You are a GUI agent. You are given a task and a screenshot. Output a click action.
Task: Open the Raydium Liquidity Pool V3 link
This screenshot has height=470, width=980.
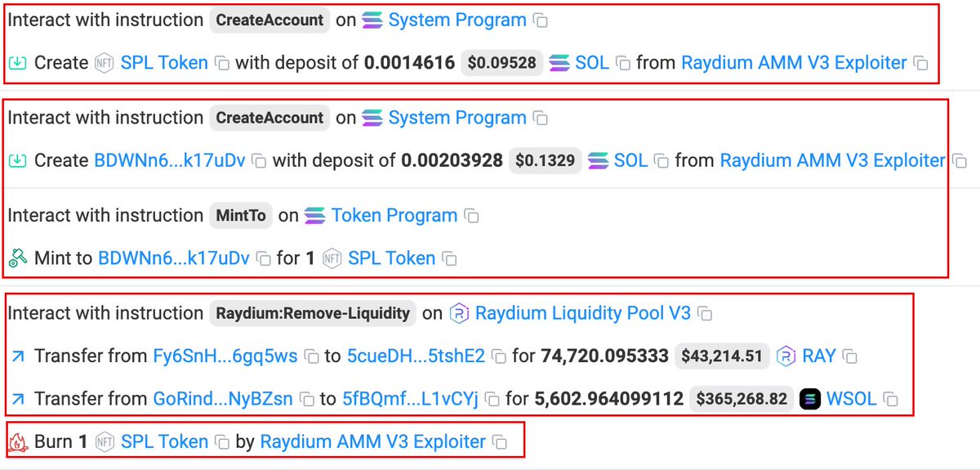click(583, 313)
